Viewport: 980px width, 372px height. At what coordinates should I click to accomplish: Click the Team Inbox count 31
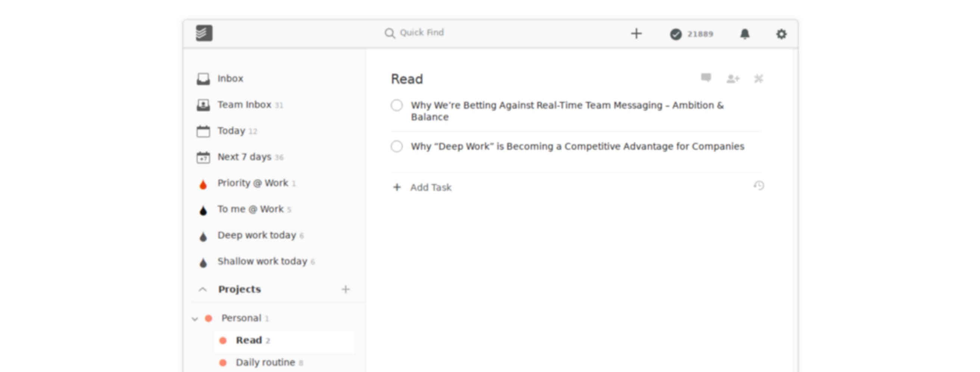[x=279, y=105]
